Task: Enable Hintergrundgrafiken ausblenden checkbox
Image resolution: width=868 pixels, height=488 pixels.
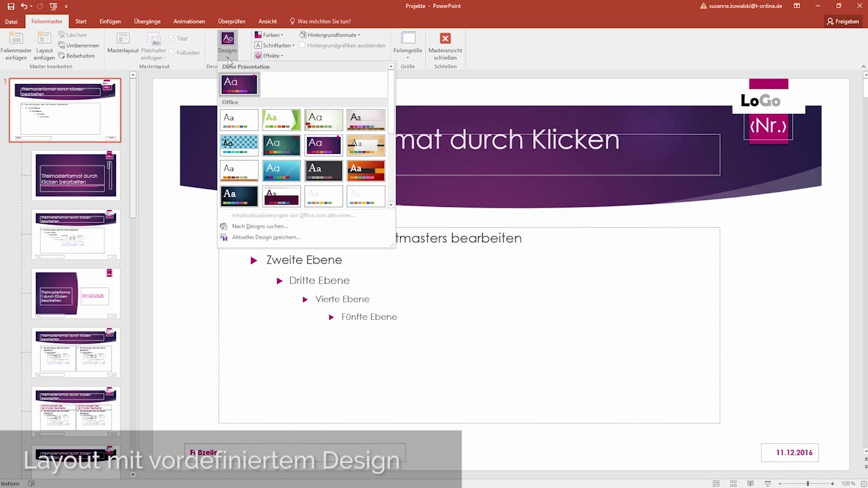Action: pyautogui.click(x=302, y=45)
